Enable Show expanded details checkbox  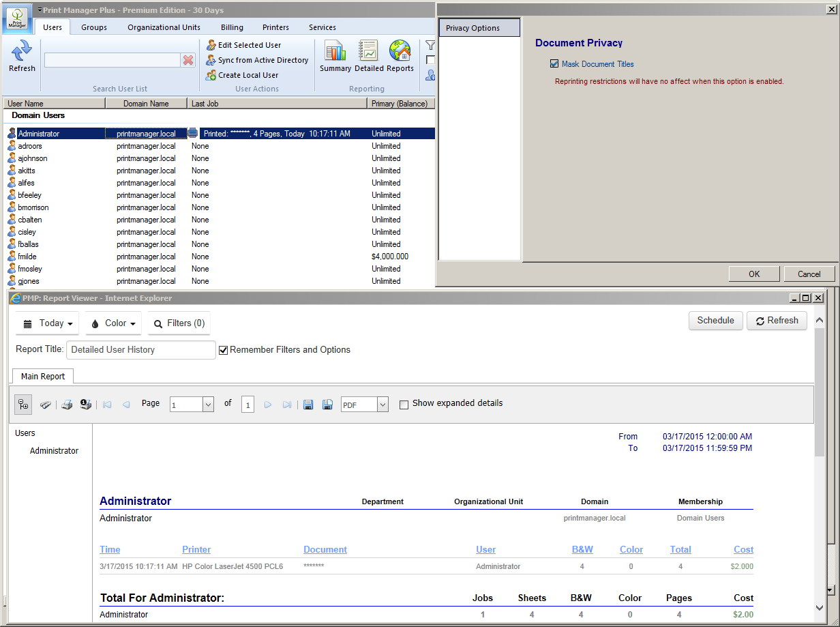click(404, 404)
